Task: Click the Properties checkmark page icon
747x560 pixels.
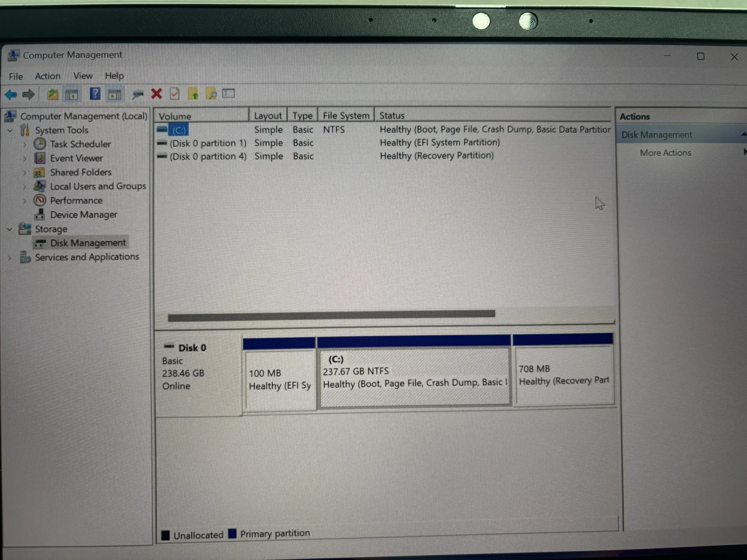Action: click(174, 94)
